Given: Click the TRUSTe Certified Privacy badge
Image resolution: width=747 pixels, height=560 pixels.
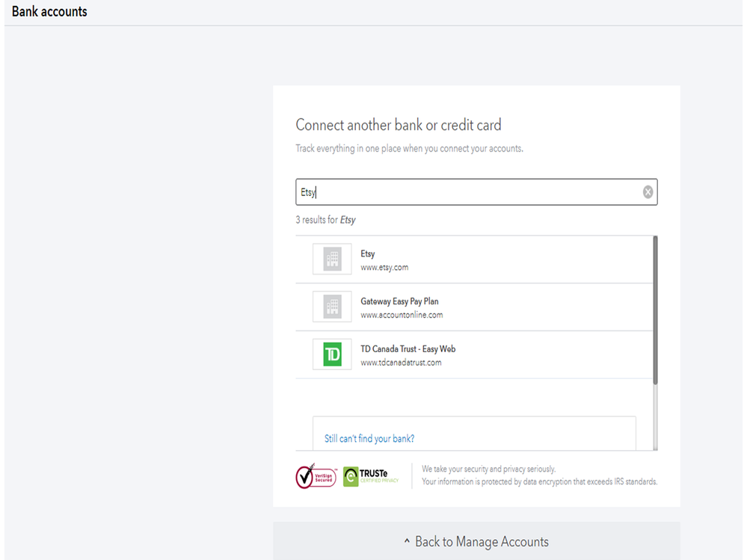Looking at the screenshot, I should [372, 476].
